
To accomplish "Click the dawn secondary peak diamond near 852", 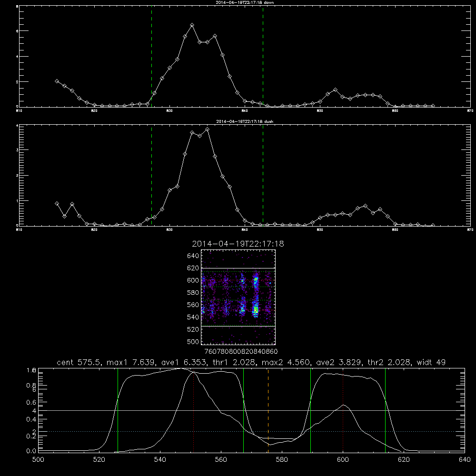I will coord(335,90).
